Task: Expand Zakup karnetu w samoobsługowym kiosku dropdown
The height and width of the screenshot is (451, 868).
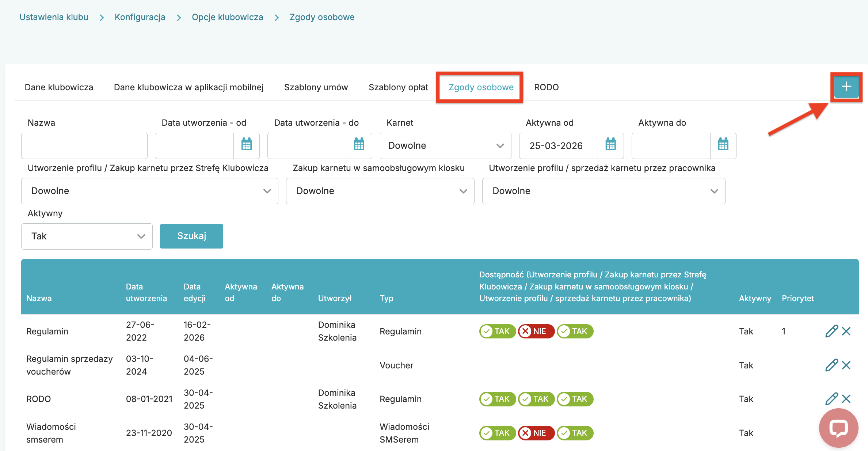Action: [x=380, y=191]
